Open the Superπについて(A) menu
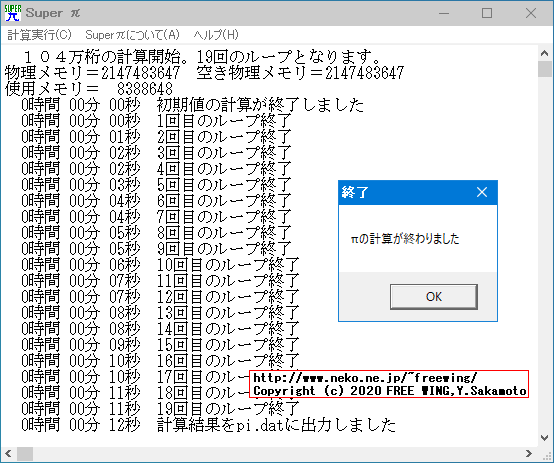Screen dimensions: 554x463 coord(132,35)
